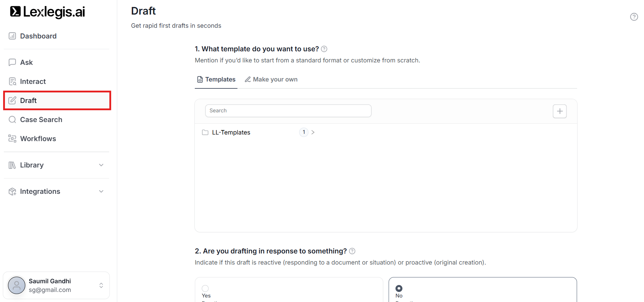Image resolution: width=644 pixels, height=302 pixels.
Task: Select the No radio option
Action: tap(399, 288)
